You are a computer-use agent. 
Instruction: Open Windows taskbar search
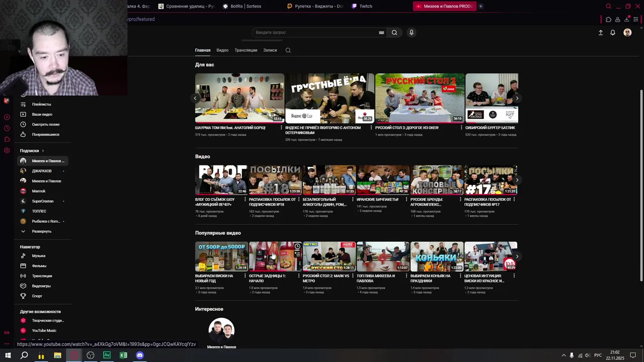(24, 355)
